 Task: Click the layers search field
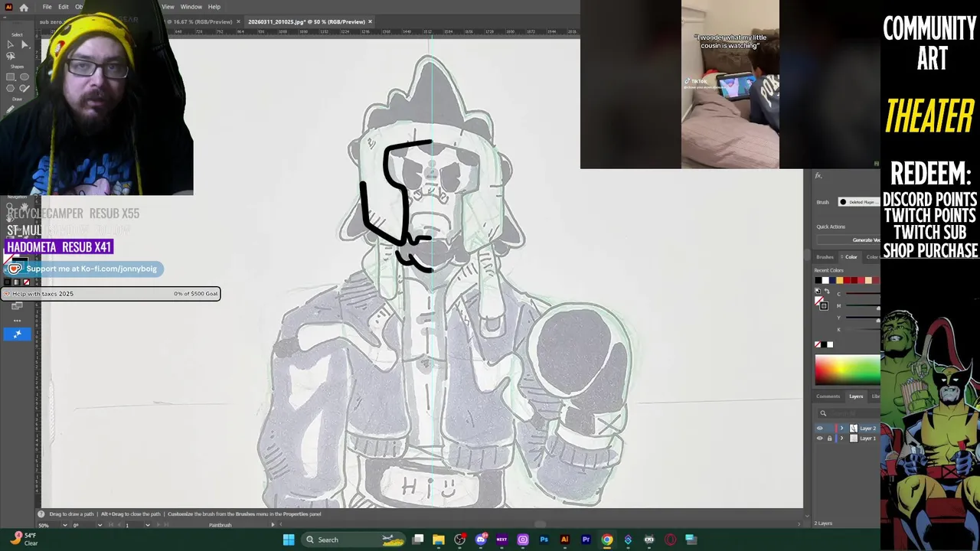850,413
